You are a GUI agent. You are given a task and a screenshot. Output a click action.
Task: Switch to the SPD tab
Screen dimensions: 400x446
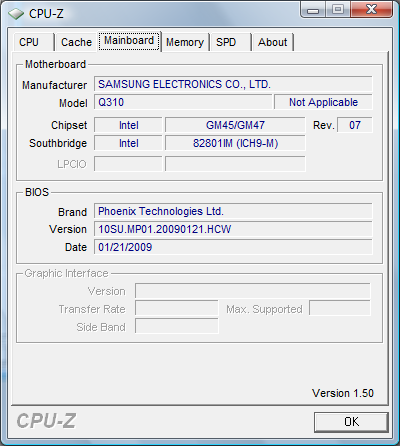click(231, 43)
